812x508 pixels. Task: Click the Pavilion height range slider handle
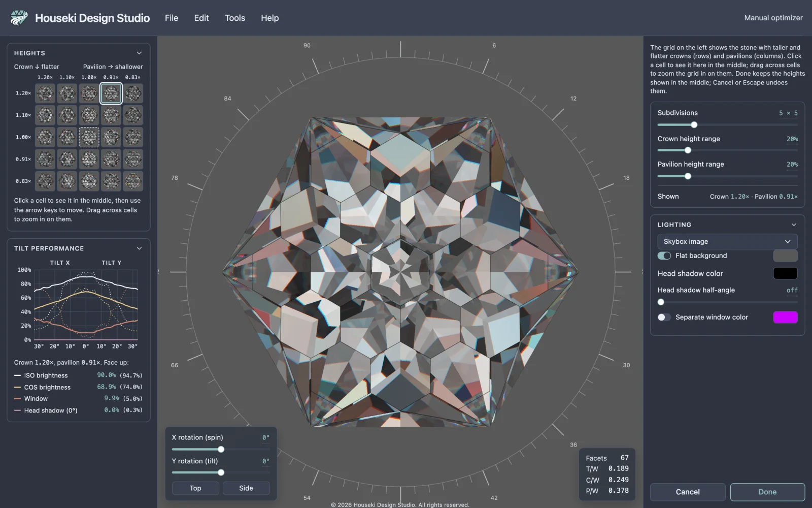tap(688, 176)
